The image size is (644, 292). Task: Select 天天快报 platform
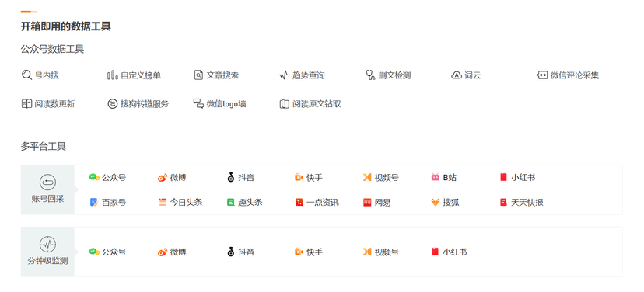pyautogui.click(x=522, y=202)
